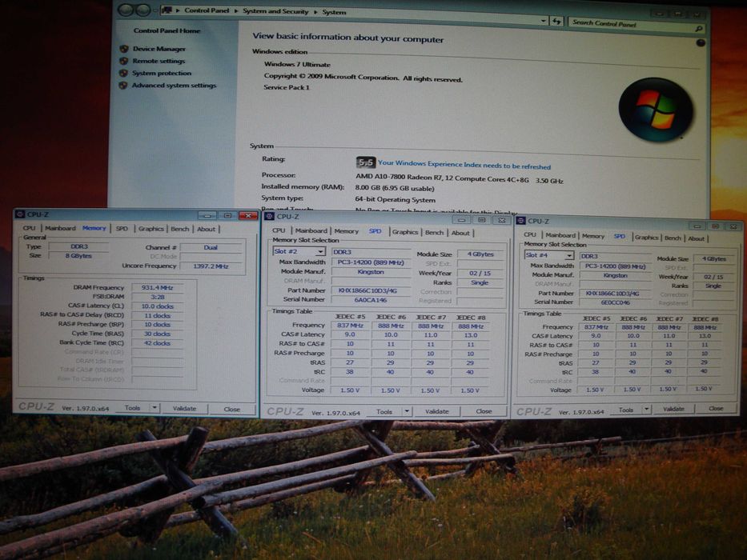Click Uncore Frequency value 1397.2 MHz

coord(211,266)
